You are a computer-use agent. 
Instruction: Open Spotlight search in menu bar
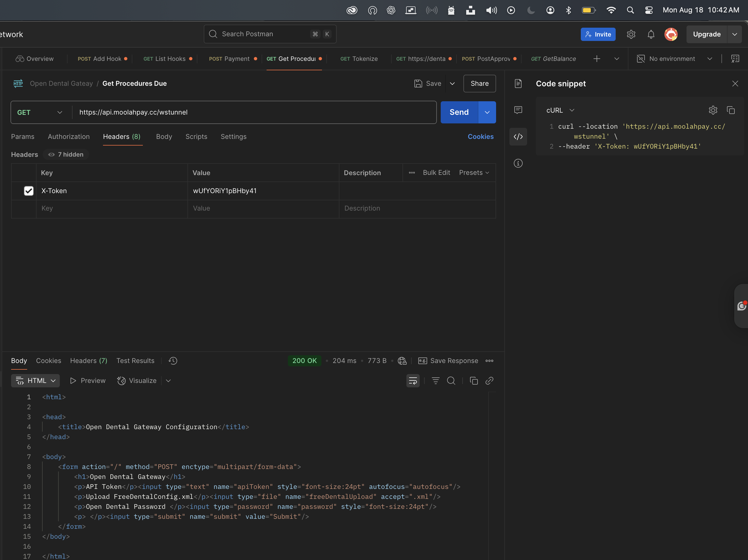click(630, 10)
